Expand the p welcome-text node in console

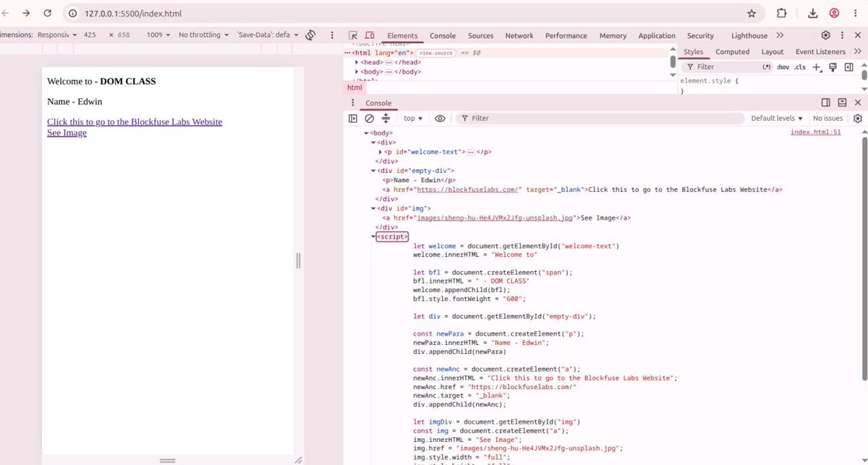point(380,152)
